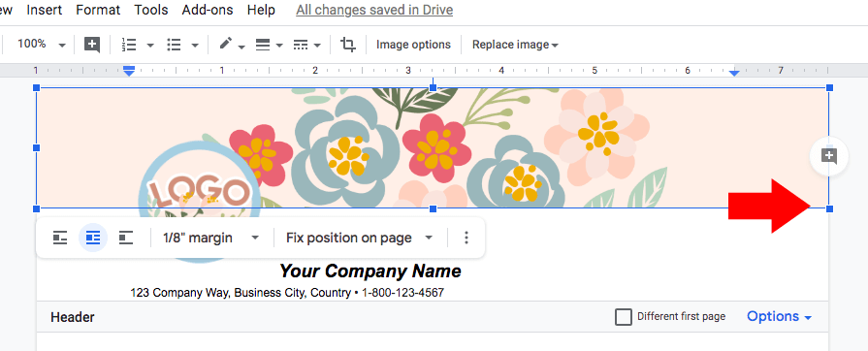Click the Add comment toolbar icon
The height and width of the screenshot is (351, 868).
tap(92, 45)
